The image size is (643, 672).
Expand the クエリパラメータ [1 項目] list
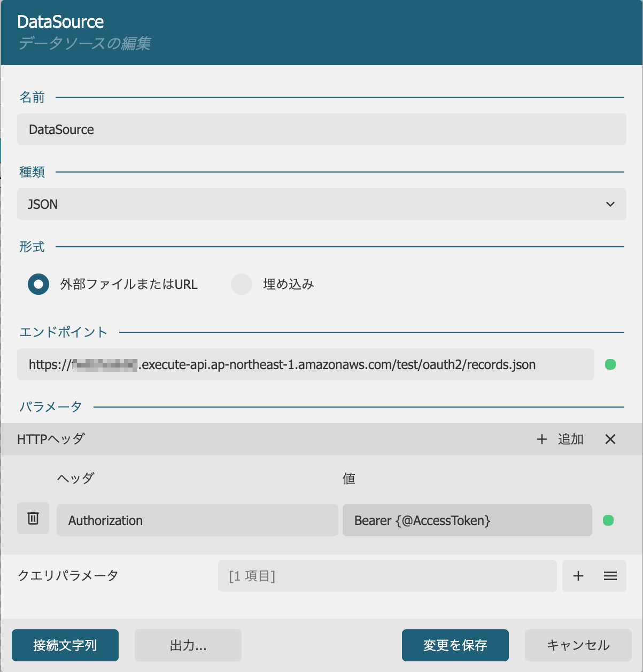coord(388,576)
